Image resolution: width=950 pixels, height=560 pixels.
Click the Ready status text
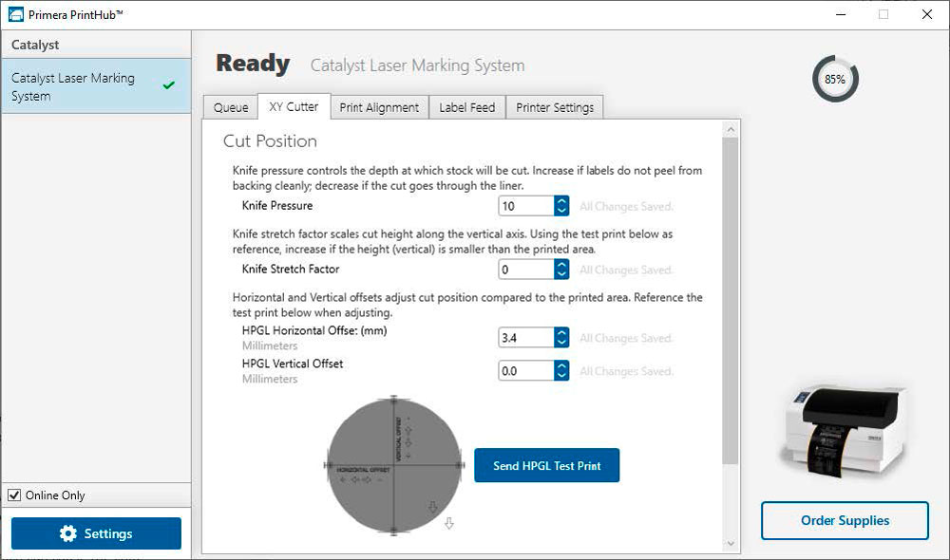tap(254, 63)
